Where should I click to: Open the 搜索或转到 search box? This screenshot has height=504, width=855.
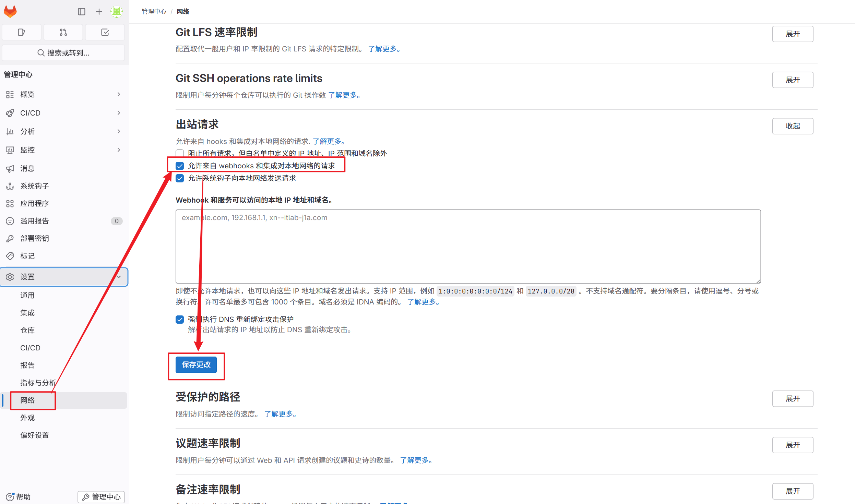[63, 53]
